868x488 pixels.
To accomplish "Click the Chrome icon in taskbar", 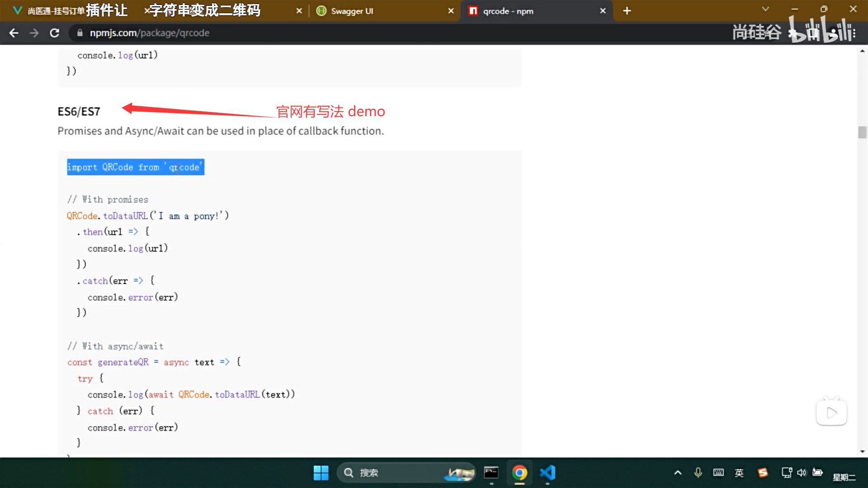I will pos(519,473).
